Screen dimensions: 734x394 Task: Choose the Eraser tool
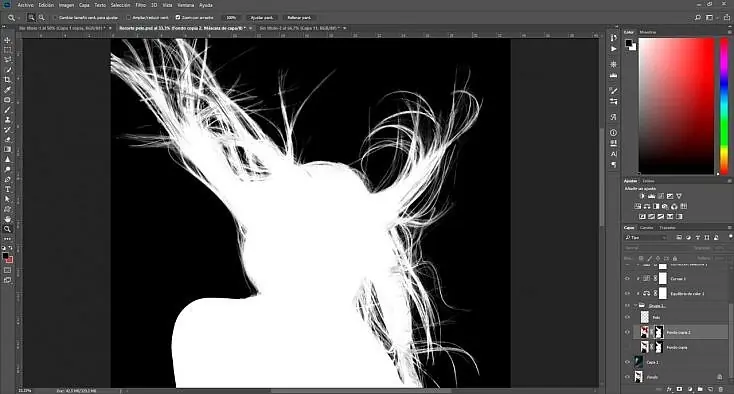tap(7, 139)
